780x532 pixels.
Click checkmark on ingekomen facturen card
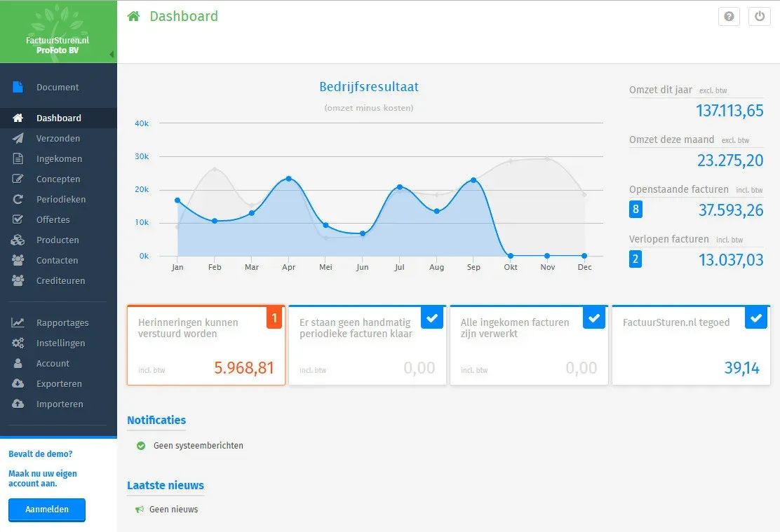(593, 318)
